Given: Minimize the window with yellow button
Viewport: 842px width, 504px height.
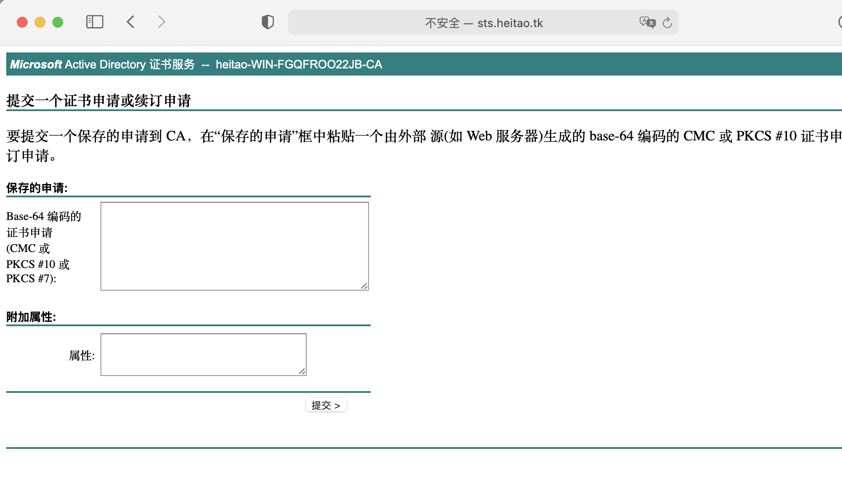Looking at the screenshot, I should (40, 22).
